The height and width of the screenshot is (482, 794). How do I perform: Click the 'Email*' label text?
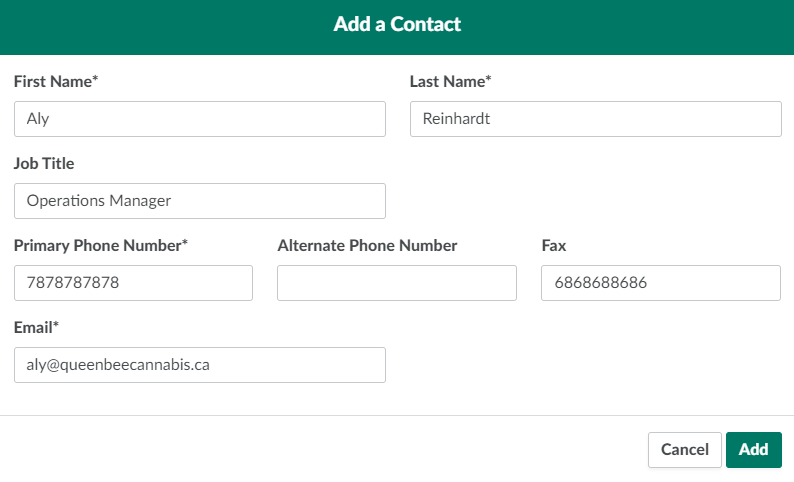[x=38, y=328]
